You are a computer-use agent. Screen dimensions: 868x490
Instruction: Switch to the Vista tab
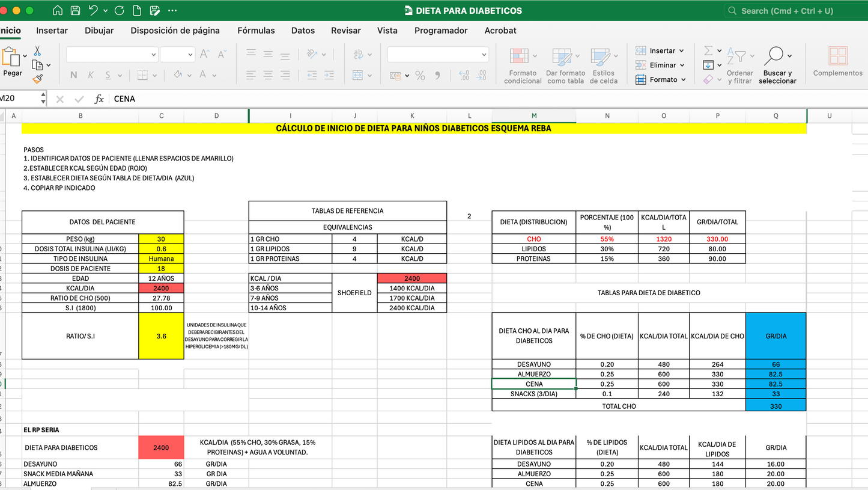[x=387, y=31]
